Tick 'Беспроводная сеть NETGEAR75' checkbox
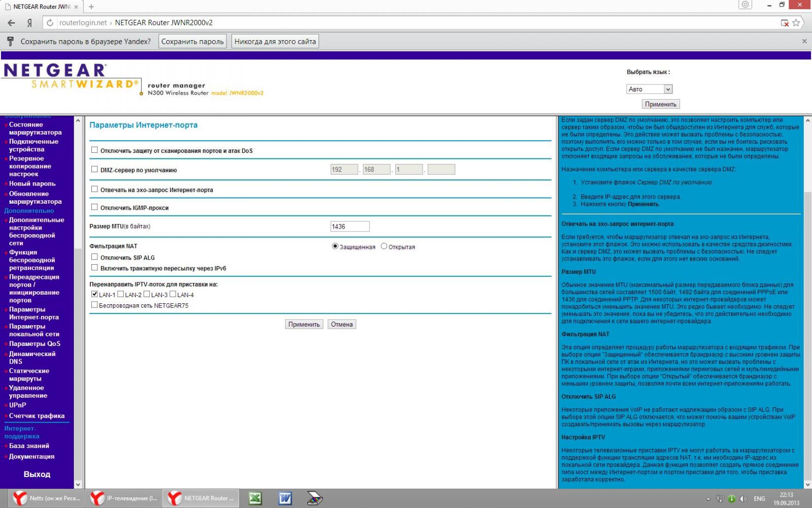The width and height of the screenshot is (812, 508). pos(94,305)
